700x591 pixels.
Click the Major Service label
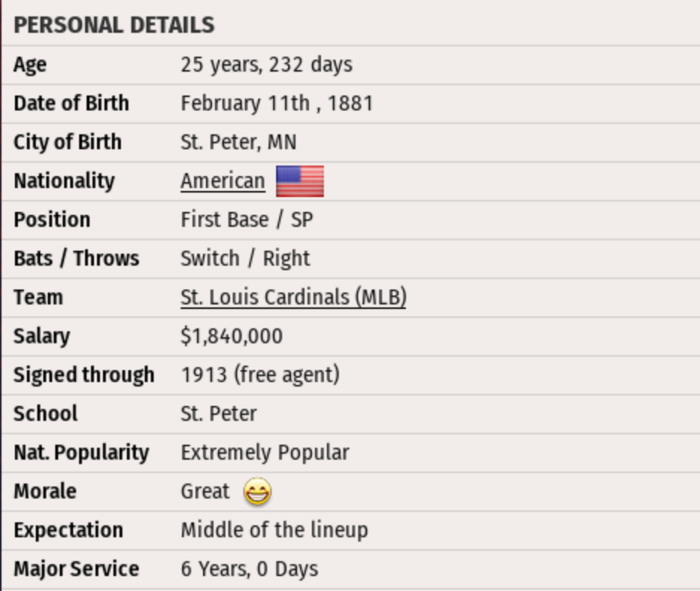[76, 569]
